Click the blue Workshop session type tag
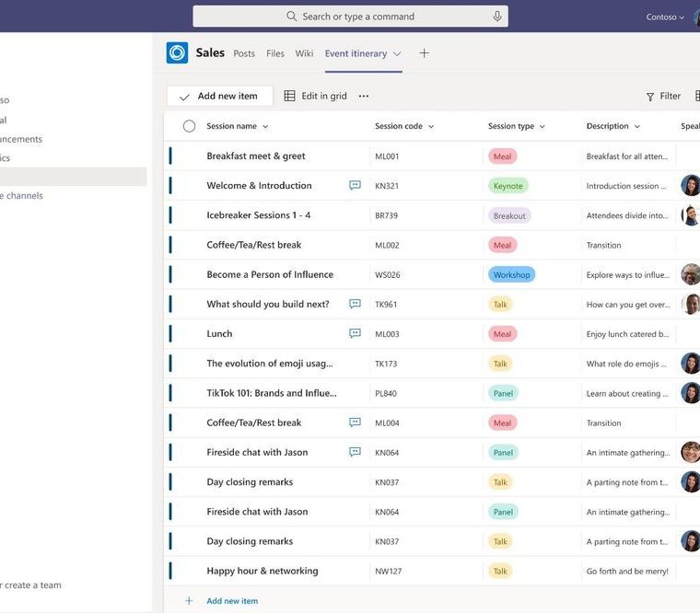The height and width of the screenshot is (613, 700). [511, 275]
